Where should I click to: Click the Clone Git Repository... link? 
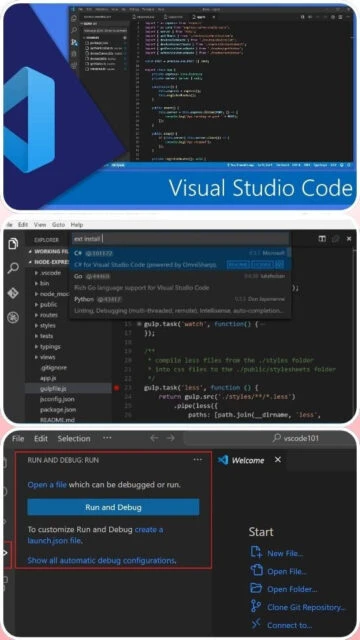click(298, 607)
